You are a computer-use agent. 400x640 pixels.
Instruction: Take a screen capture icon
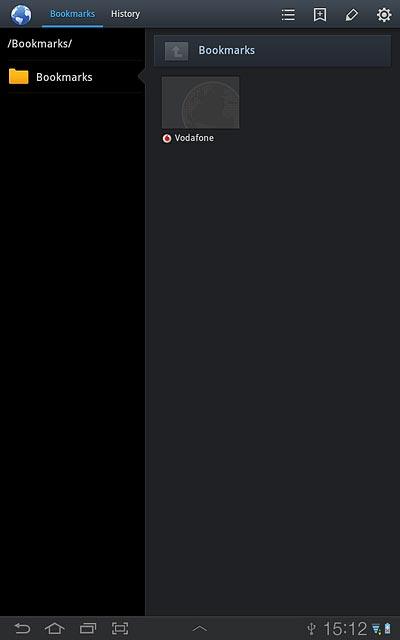[x=120, y=628]
